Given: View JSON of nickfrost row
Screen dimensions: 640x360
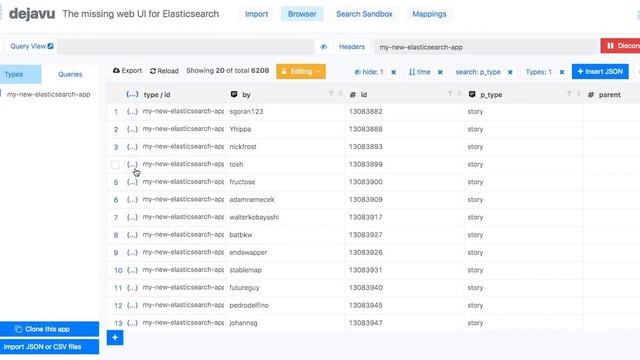Looking at the screenshot, I should click(x=132, y=147).
